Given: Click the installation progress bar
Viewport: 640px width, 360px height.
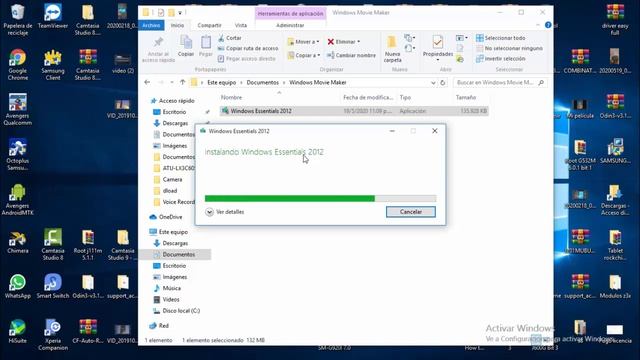Looking at the screenshot, I should tap(320, 198).
